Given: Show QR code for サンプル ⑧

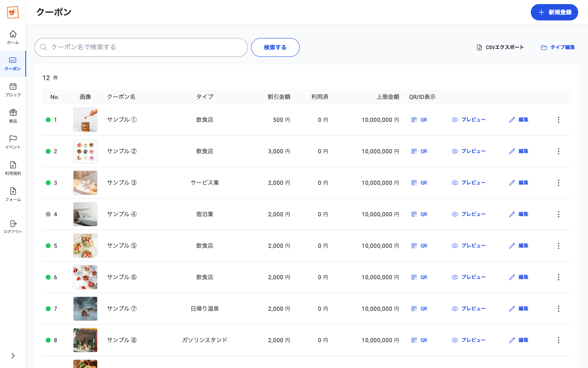Looking at the screenshot, I should tap(419, 340).
